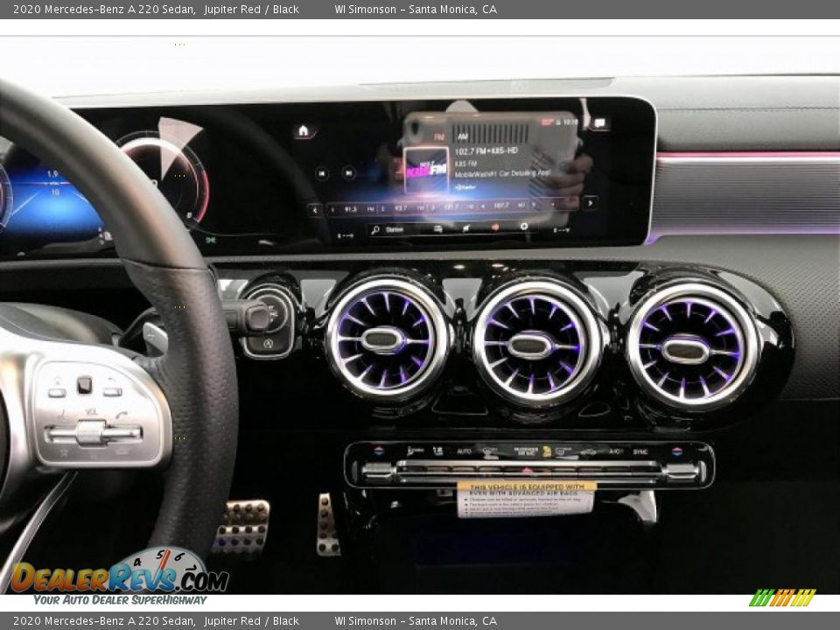Tap the next station button on the screen

(x=349, y=173)
